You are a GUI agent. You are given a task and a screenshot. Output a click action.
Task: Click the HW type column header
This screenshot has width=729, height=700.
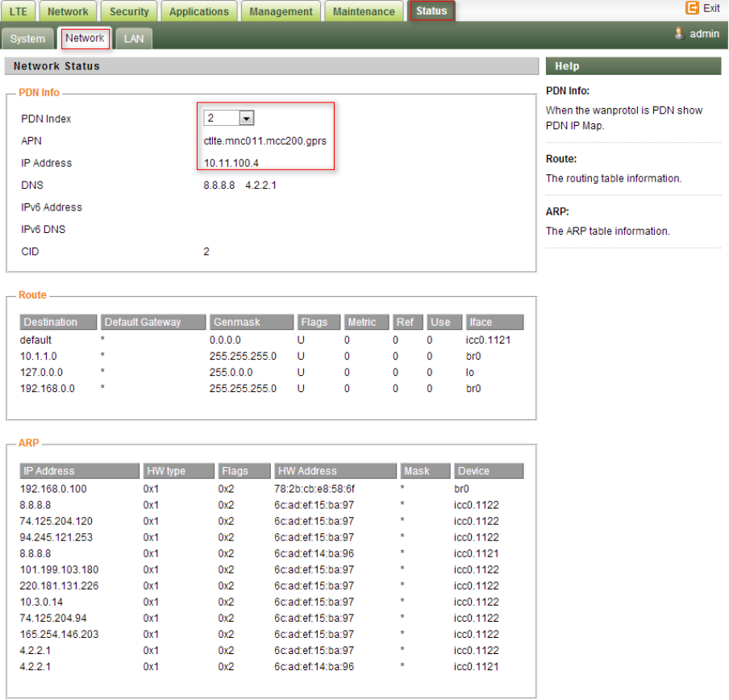[x=178, y=471]
